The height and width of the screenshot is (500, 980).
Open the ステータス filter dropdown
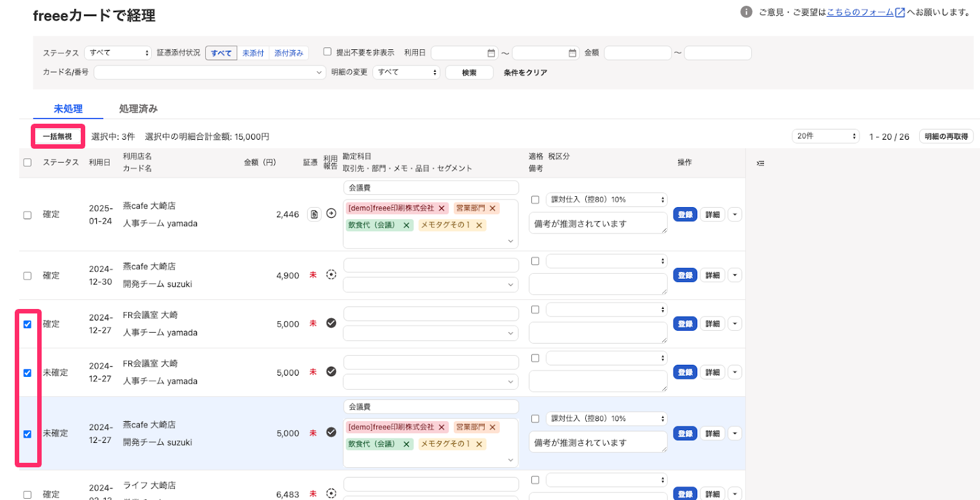[x=118, y=53]
